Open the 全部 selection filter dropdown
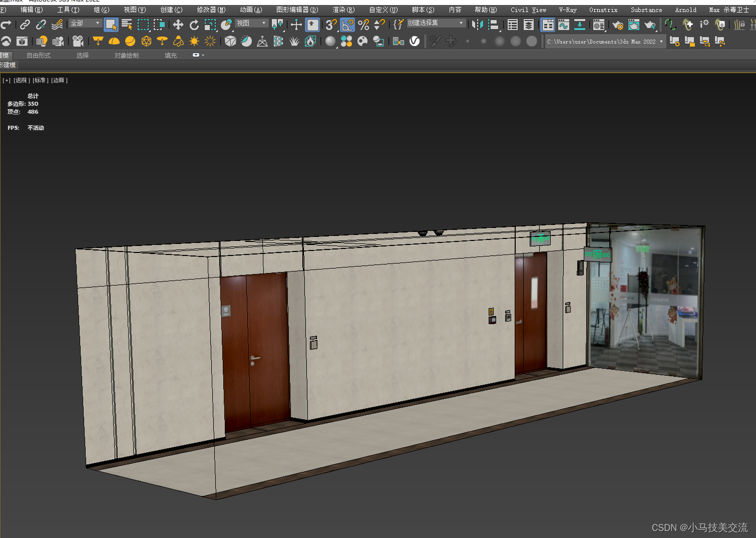756x538 pixels. (x=85, y=24)
